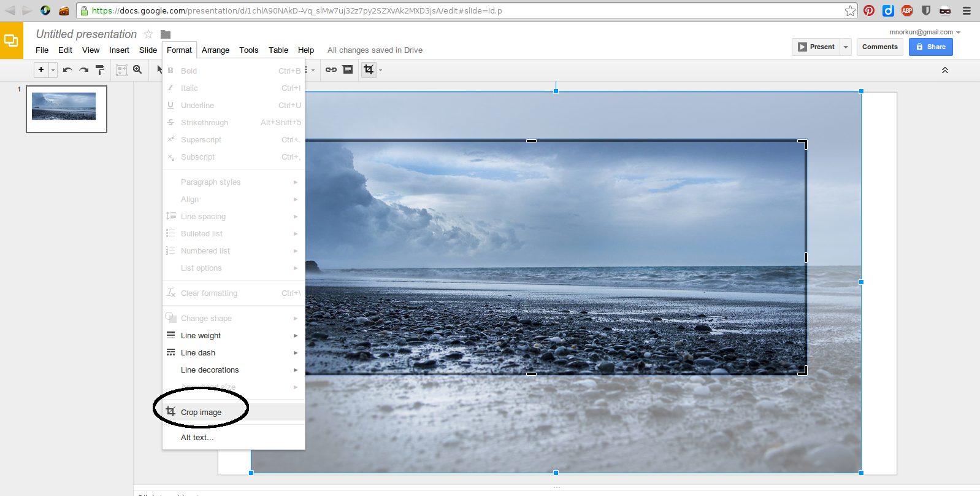Expand the new slide layout dropdown arrow
The image size is (980, 496).
click(53, 70)
